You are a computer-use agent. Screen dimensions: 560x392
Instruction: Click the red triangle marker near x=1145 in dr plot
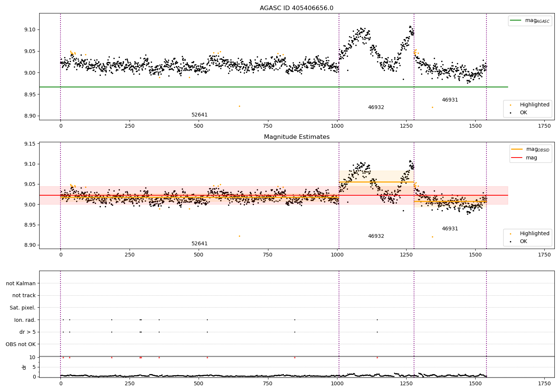tap(377, 357)
